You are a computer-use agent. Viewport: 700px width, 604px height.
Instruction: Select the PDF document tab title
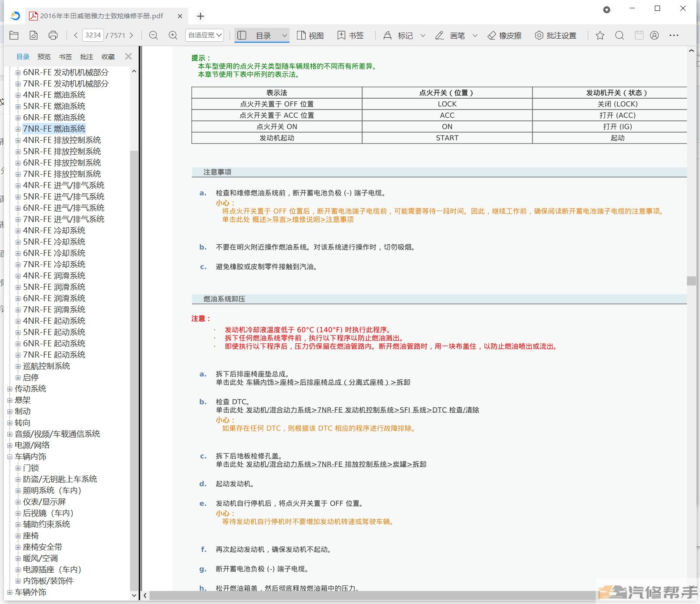(x=102, y=16)
